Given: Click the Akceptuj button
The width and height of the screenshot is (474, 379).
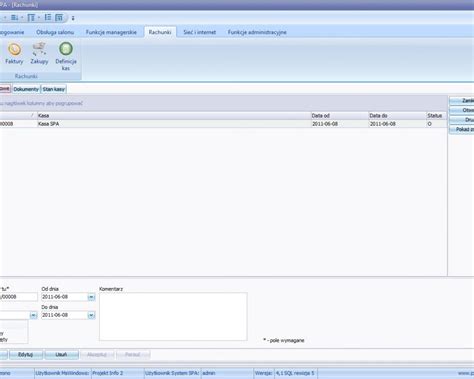Looking at the screenshot, I should point(97,355).
